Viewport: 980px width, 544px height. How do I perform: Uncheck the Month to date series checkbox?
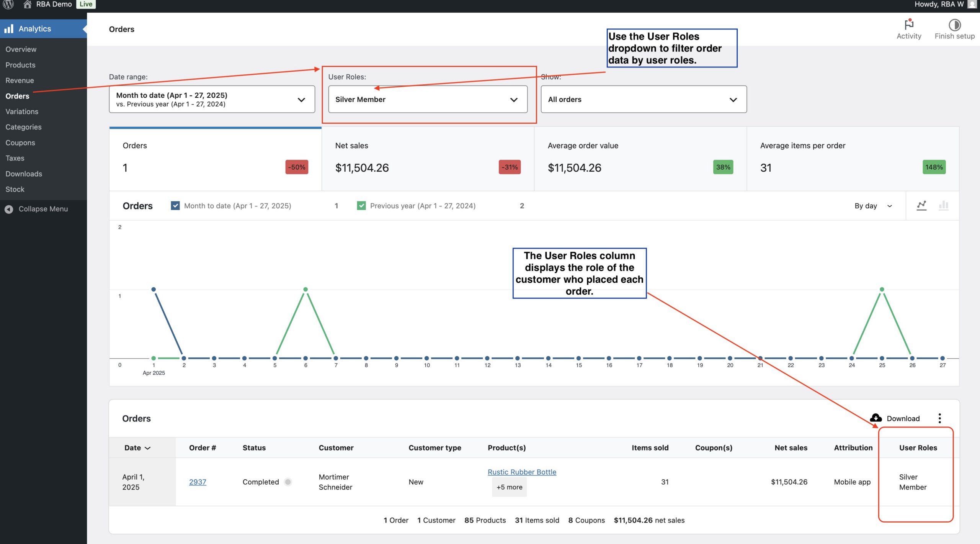point(175,206)
